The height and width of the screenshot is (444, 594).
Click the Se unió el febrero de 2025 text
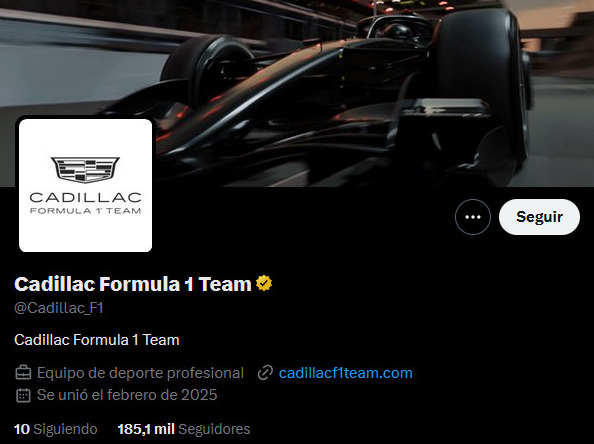pyautogui.click(x=127, y=395)
